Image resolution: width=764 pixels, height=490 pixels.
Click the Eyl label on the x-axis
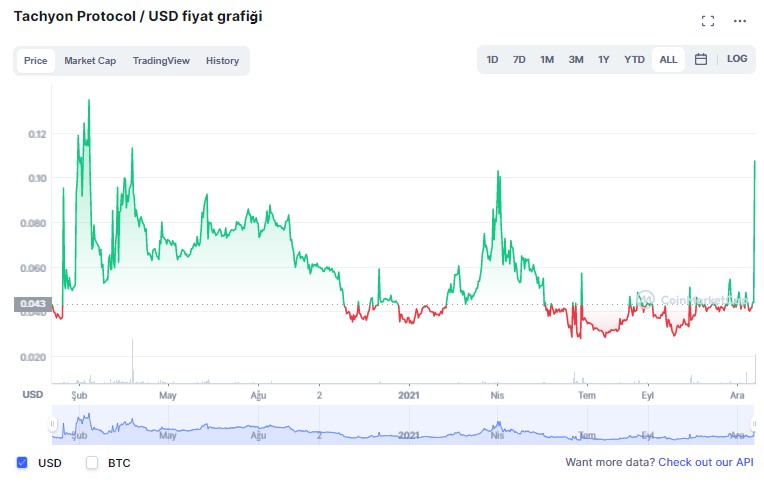click(648, 395)
